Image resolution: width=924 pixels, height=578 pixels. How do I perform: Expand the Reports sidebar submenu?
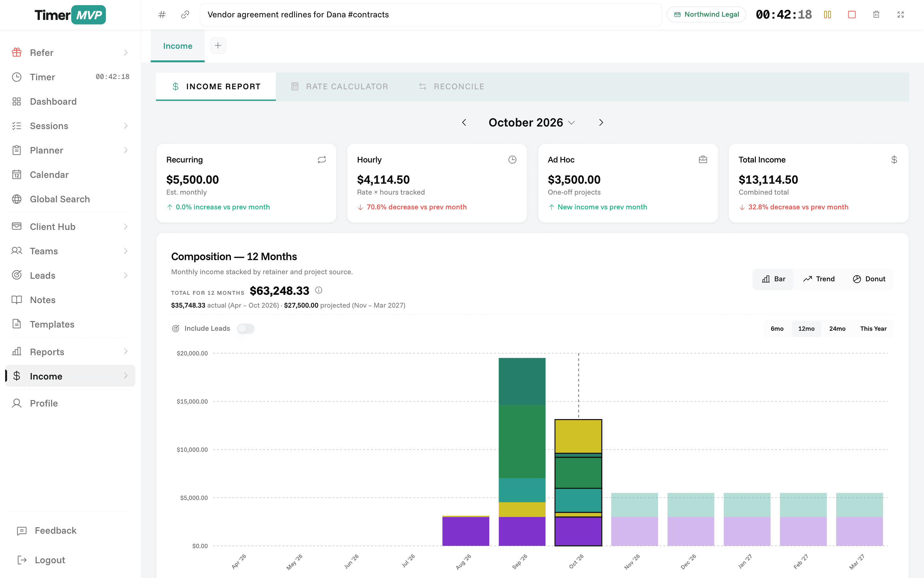[126, 351]
